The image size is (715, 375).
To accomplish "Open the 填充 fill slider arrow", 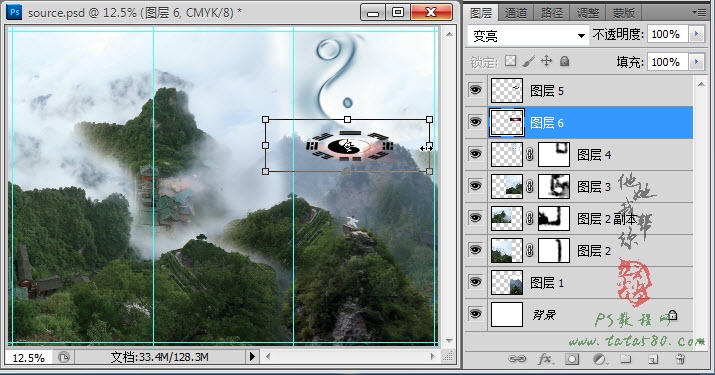I will click(696, 61).
